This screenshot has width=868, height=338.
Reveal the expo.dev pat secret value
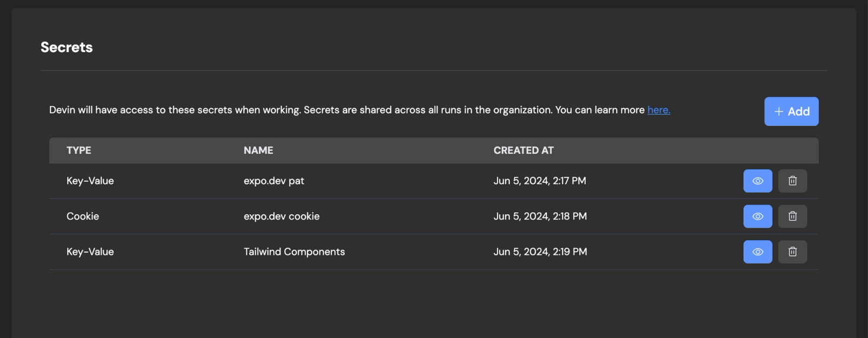click(x=757, y=181)
